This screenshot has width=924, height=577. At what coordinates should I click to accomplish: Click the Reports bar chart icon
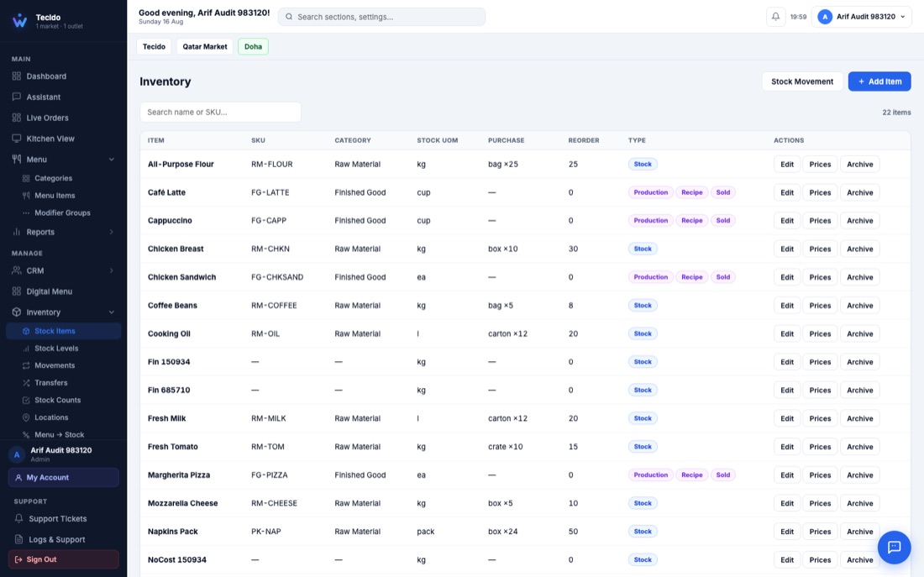pos(17,232)
